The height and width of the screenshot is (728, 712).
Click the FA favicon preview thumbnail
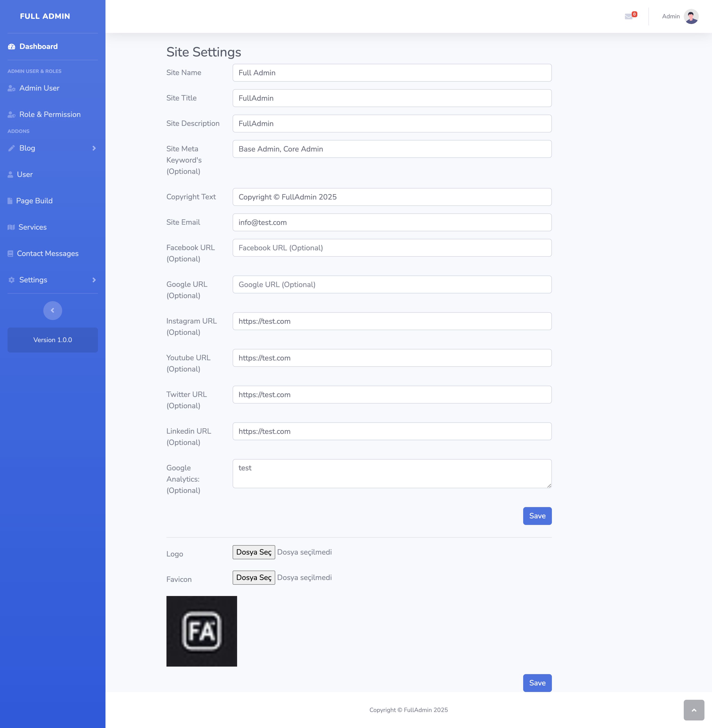(202, 631)
